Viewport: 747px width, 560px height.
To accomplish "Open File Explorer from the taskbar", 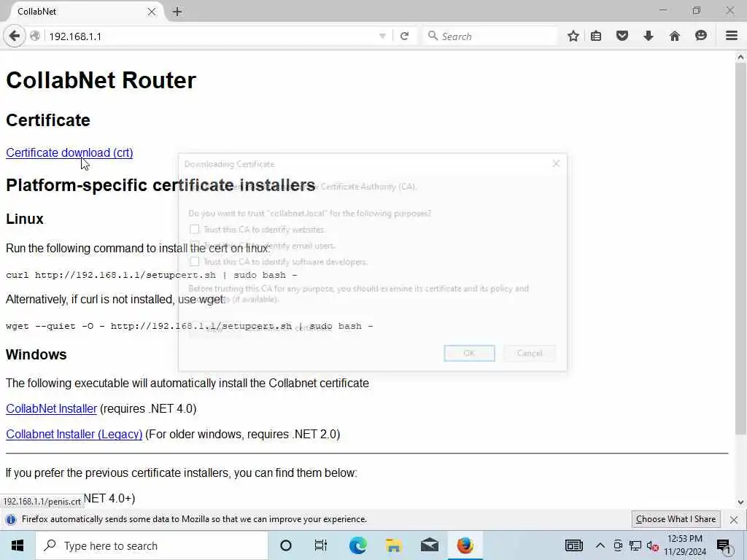I will pos(393,545).
